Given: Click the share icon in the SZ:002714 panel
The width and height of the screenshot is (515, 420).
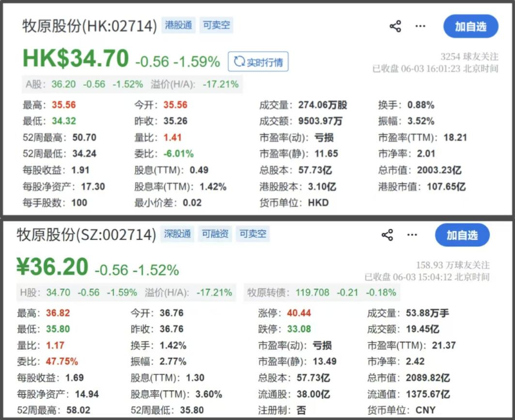Looking at the screenshot, I should [388, 235].
